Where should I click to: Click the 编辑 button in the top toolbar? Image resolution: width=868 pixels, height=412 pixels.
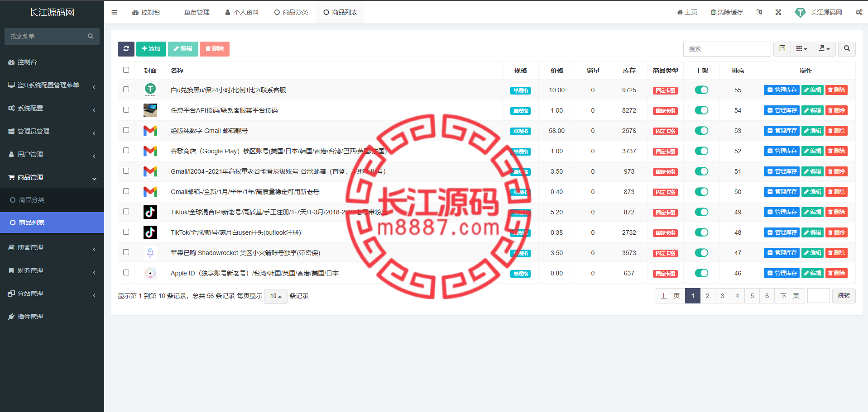[x=183, y=49]
